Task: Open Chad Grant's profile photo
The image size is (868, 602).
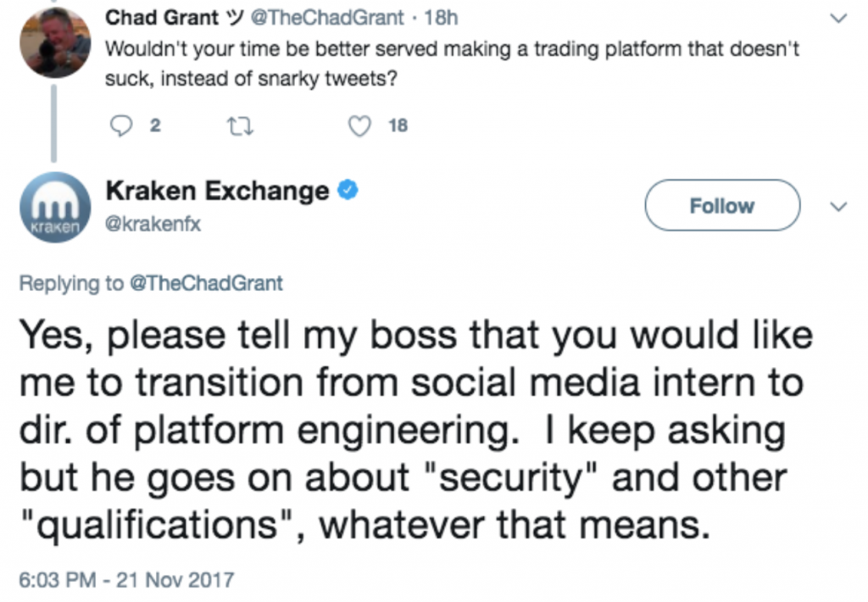Action: [55, 42]
